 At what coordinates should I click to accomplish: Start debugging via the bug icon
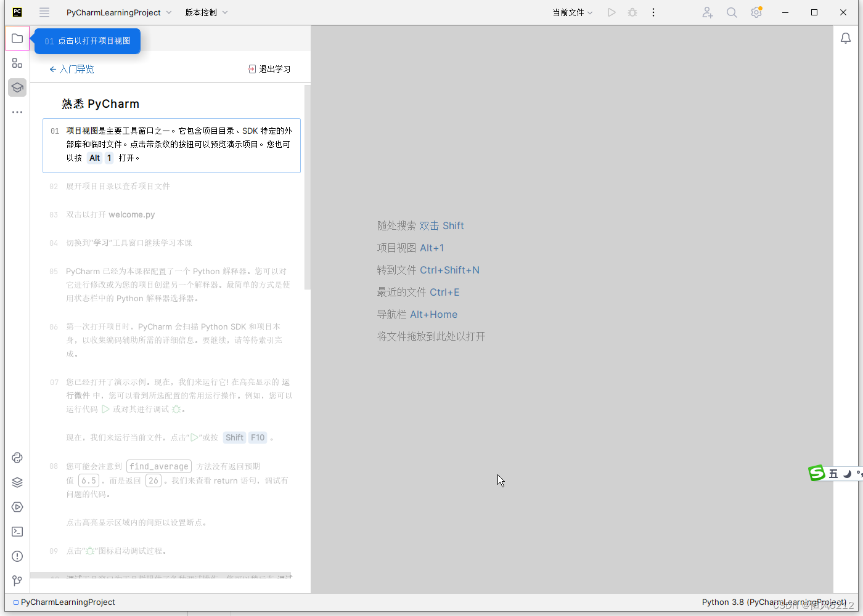tap(632, 12)
